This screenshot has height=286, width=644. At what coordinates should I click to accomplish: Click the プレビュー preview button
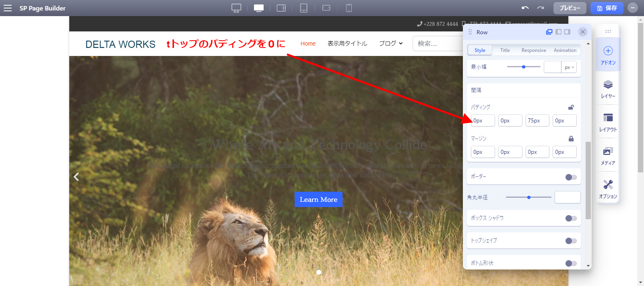(x=570, y=8)
